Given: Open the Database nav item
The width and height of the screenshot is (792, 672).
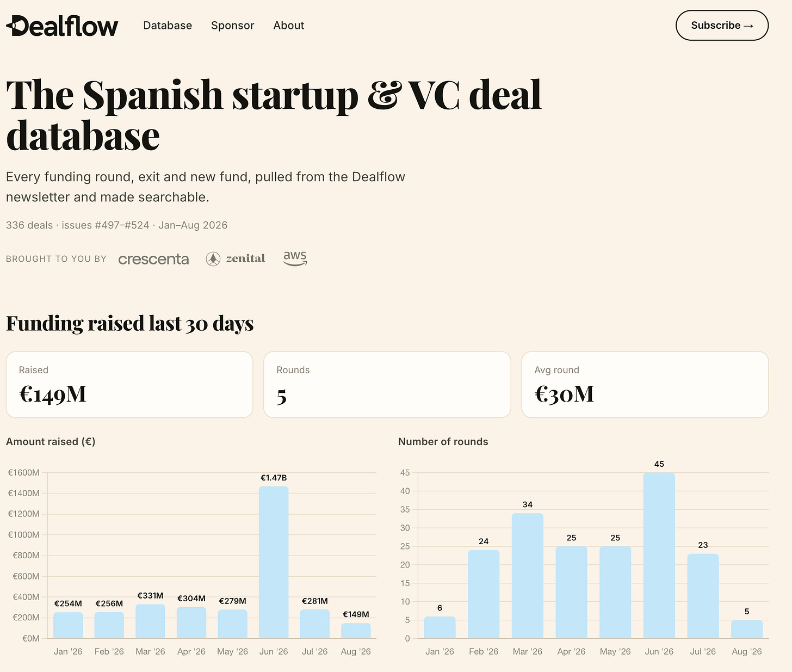Looking at the screenshot, I should click(x=168, y=26).
